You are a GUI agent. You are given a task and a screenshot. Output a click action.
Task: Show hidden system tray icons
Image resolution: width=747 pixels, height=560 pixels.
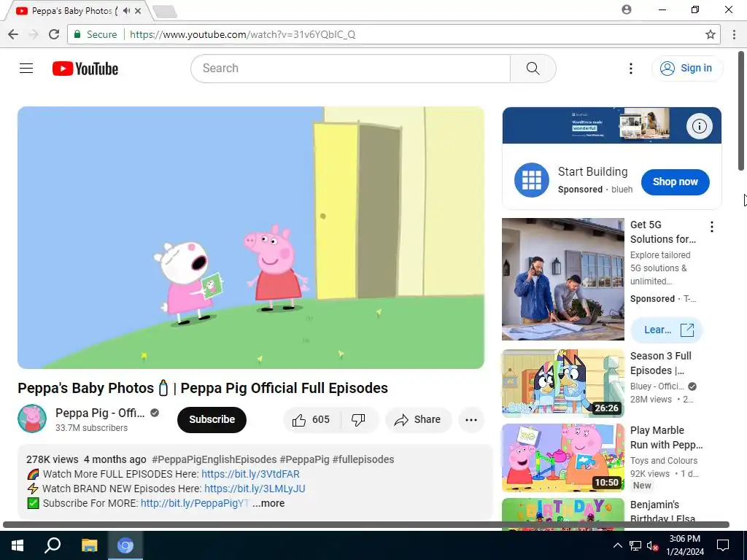[617, 545]
